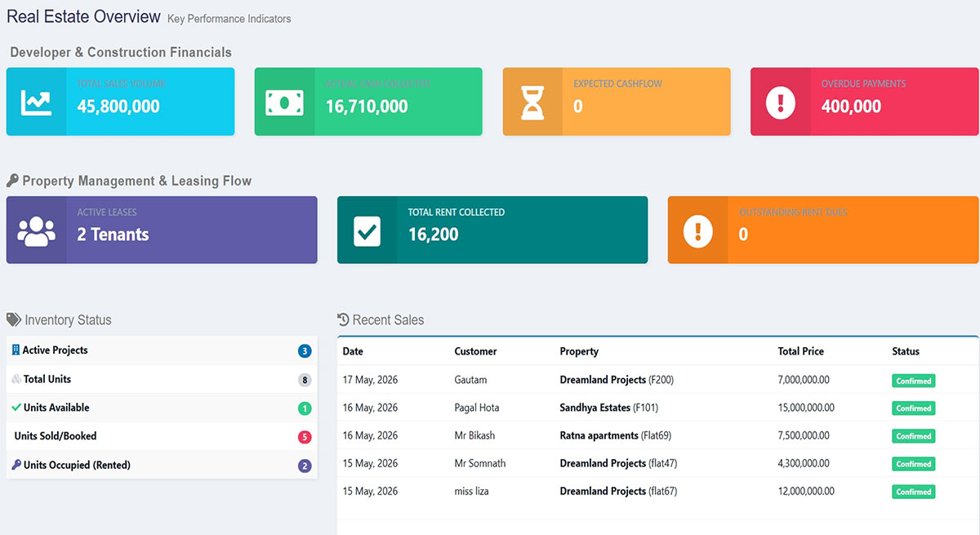This screenshot has height=535, width=980.
Task: Open the Units Available inventory row
Action: pyautogui.click(x=162, y=408)
